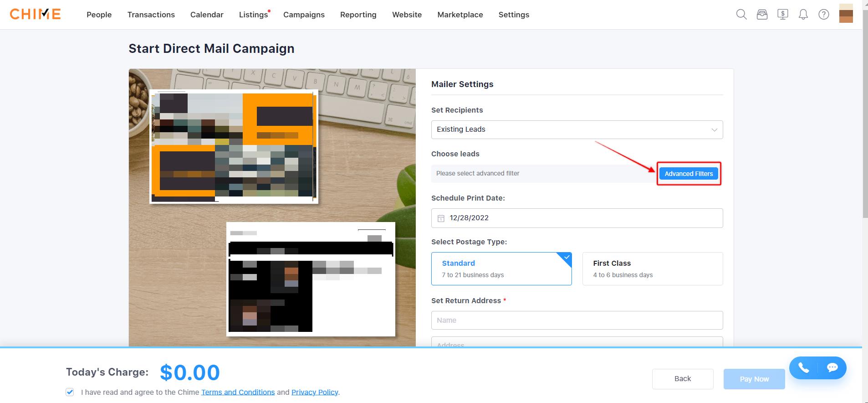Open the chat bubble floating icon

tap(832, 368)
